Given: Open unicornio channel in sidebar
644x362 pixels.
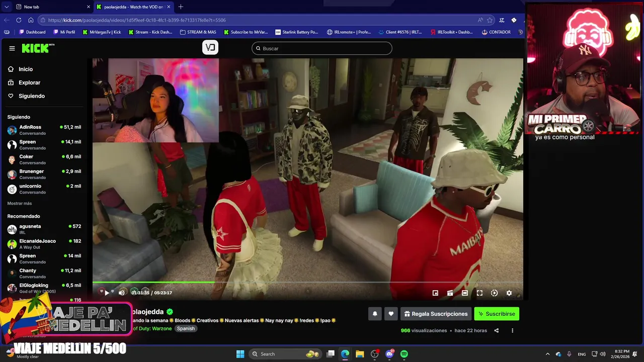Looking at the screenshot, I should 44,189.
